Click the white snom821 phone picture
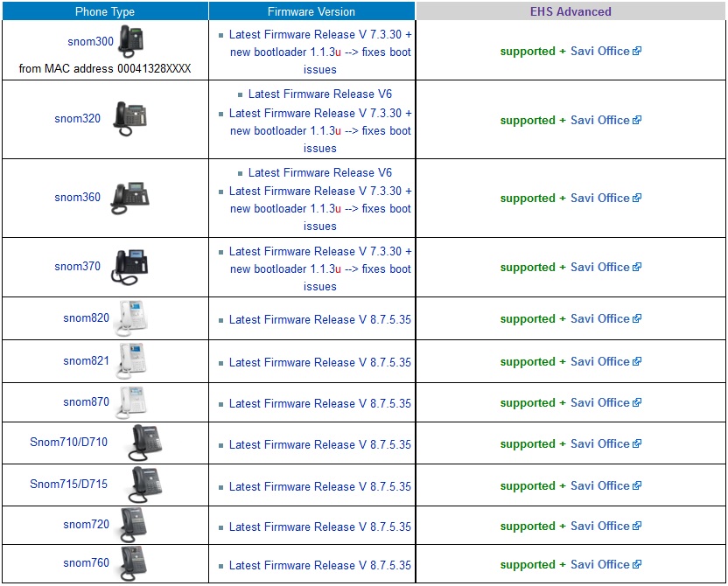728x586 pixels. (x=132, y=361)
